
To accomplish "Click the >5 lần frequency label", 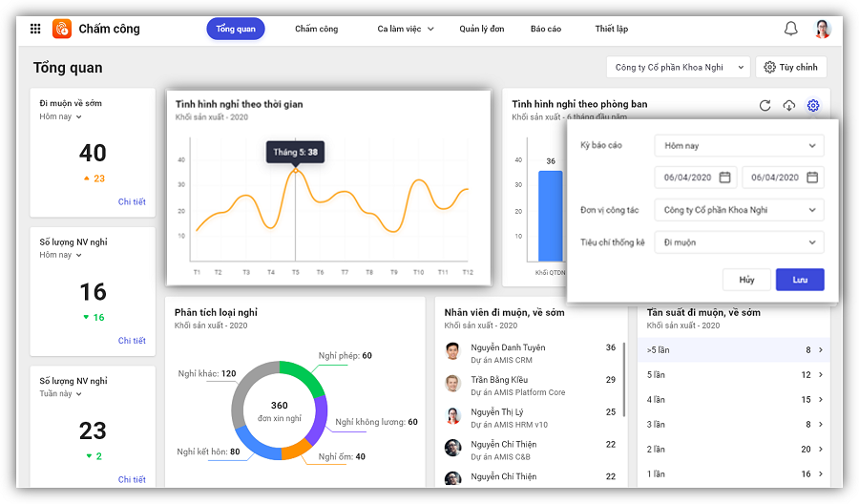I will pos(658,349).
